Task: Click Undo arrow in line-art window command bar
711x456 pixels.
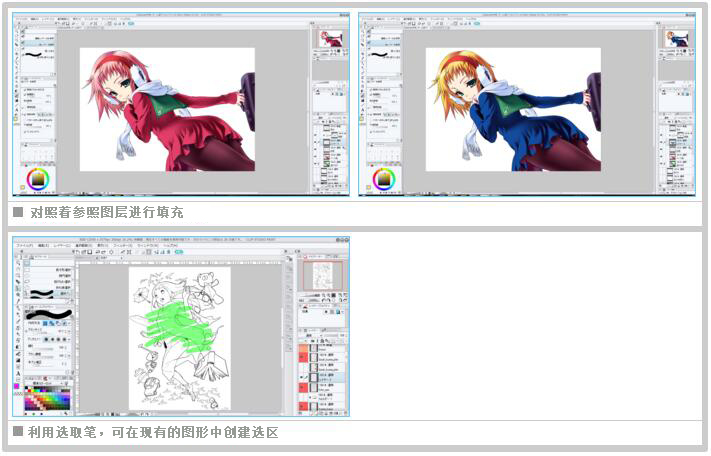Action: (x=98, y=252)
